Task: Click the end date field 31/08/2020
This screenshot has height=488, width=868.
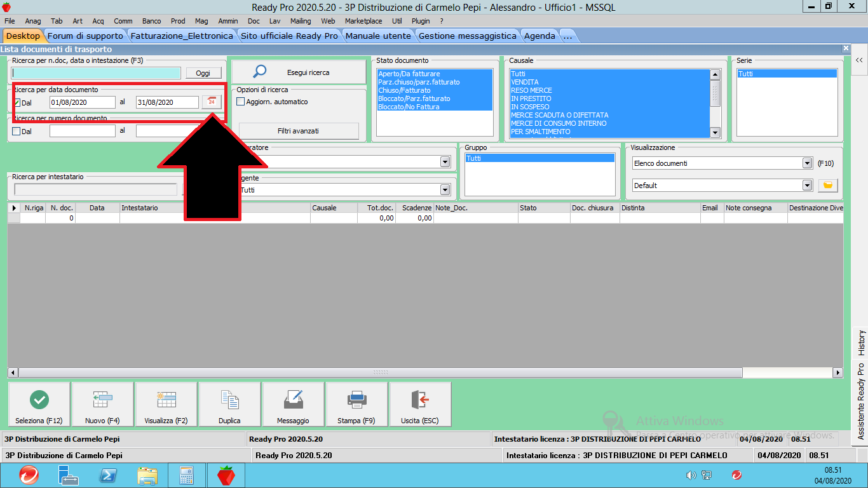Action: pos(168,102)
